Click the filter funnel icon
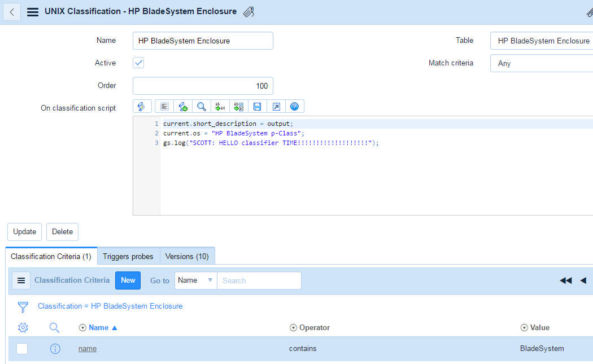This screenshot has width=593, height=364. click(23, 306)
